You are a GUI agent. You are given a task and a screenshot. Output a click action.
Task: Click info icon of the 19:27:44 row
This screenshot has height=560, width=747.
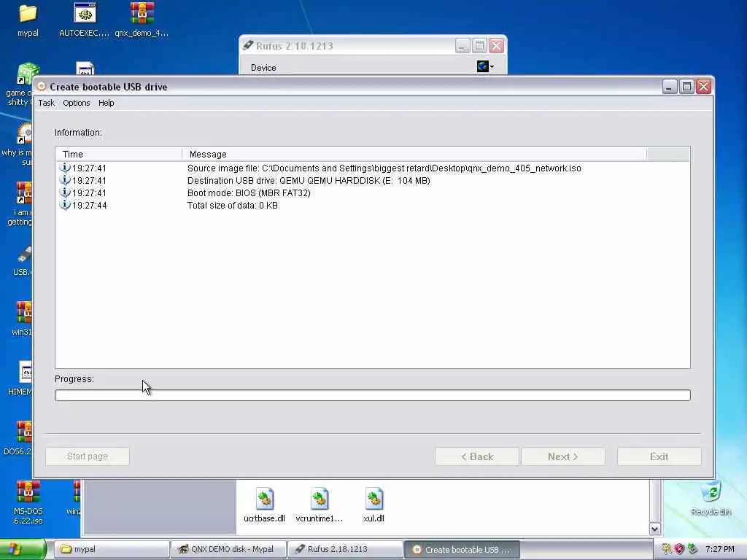click(x=65, y=205)
